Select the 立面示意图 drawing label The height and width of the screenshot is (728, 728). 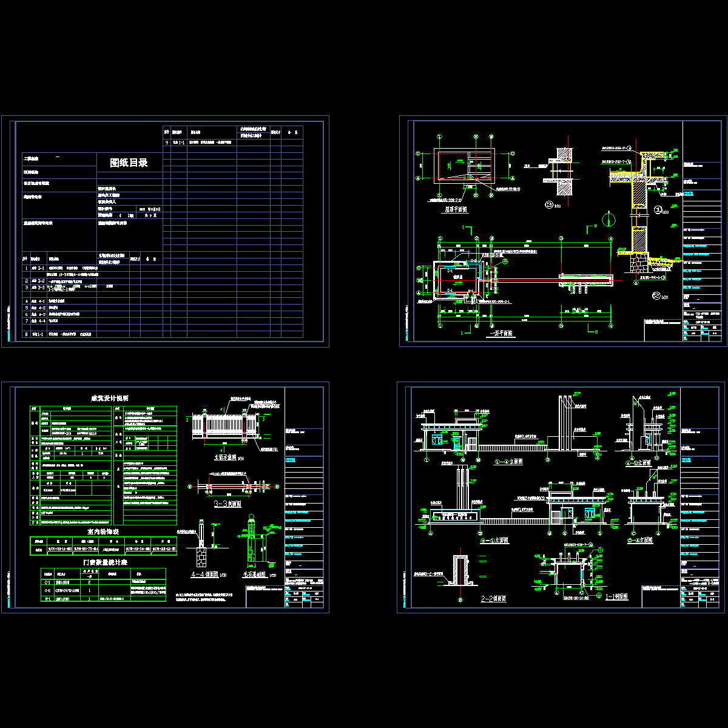[x=226, y=458]
